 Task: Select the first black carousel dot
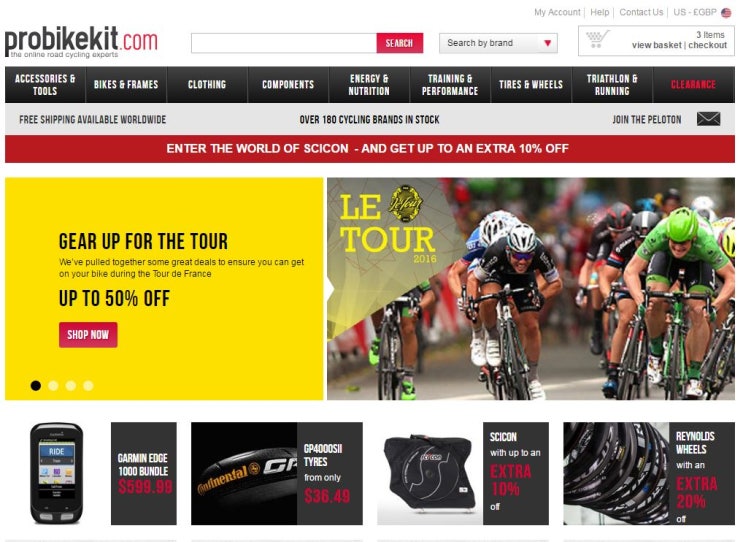(36, 386)
